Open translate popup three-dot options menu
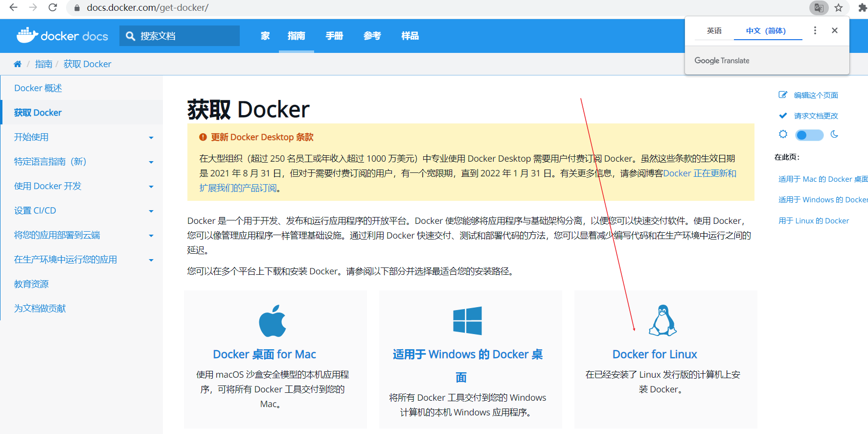The image size is (868, 434). [x=815, y=30]
